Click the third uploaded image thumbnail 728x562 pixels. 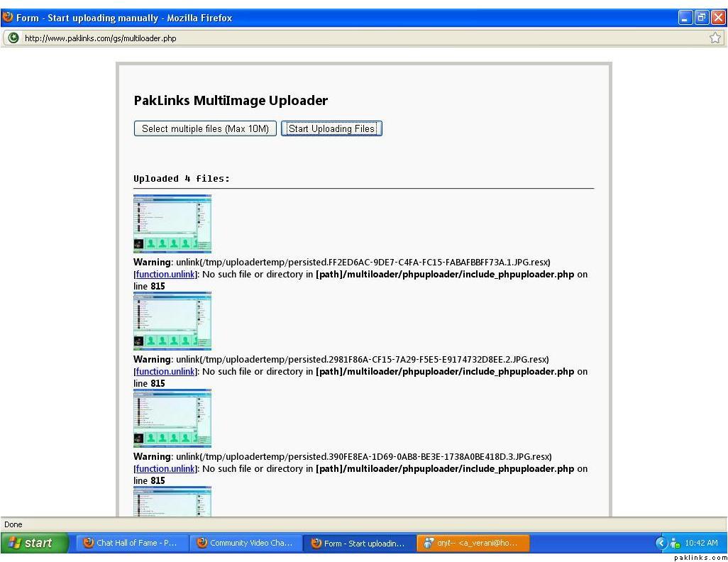tap(172, 418)
